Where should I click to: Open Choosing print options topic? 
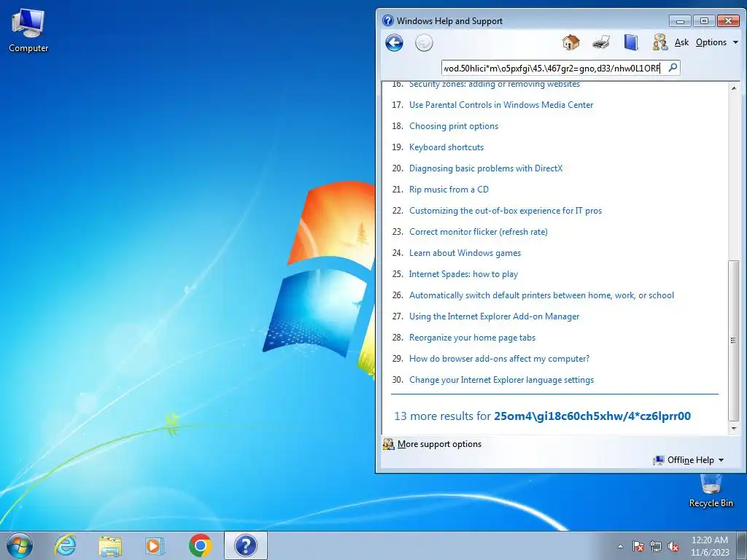click(454, 126)
